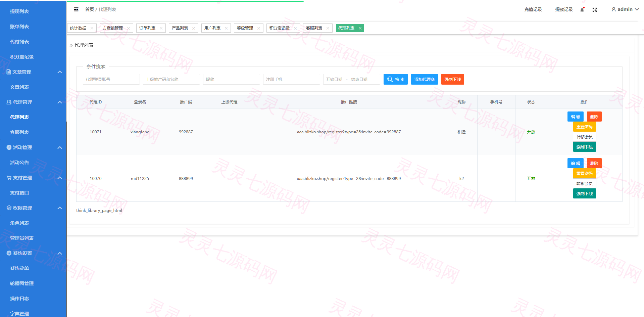This screenshot has width=644, height=317.
Task: Reset password for xiangfeng agent
Action: click(585, 127)
